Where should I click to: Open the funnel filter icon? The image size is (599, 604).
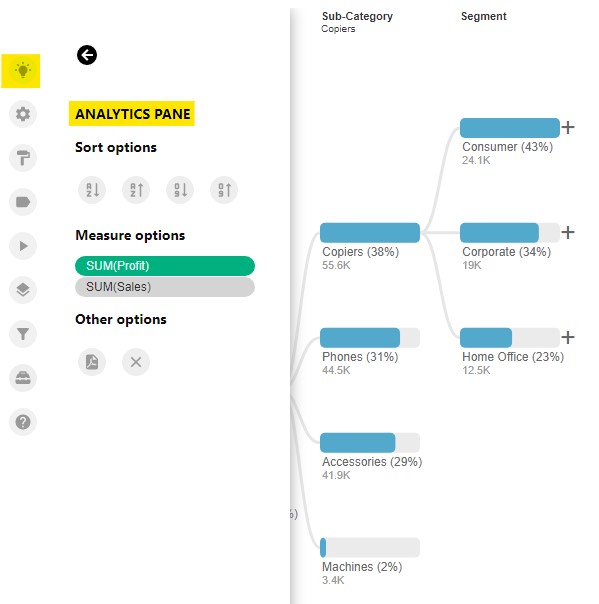pos(23,334)
